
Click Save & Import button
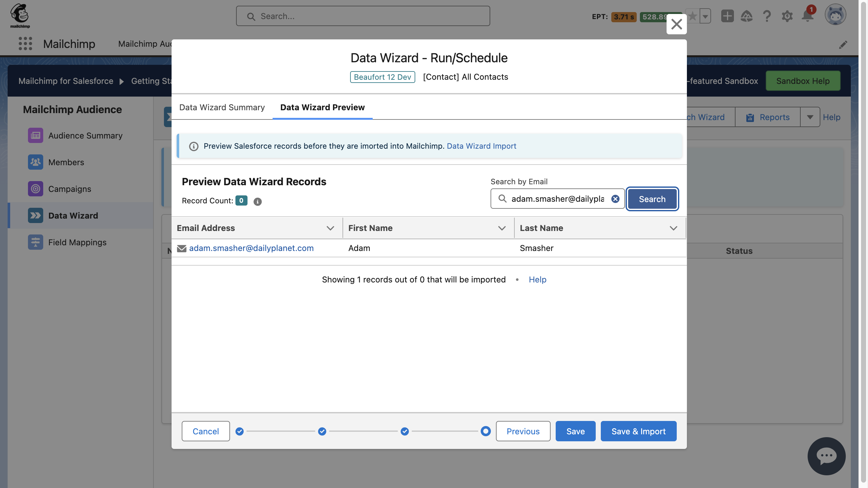[x=638, y=431]
